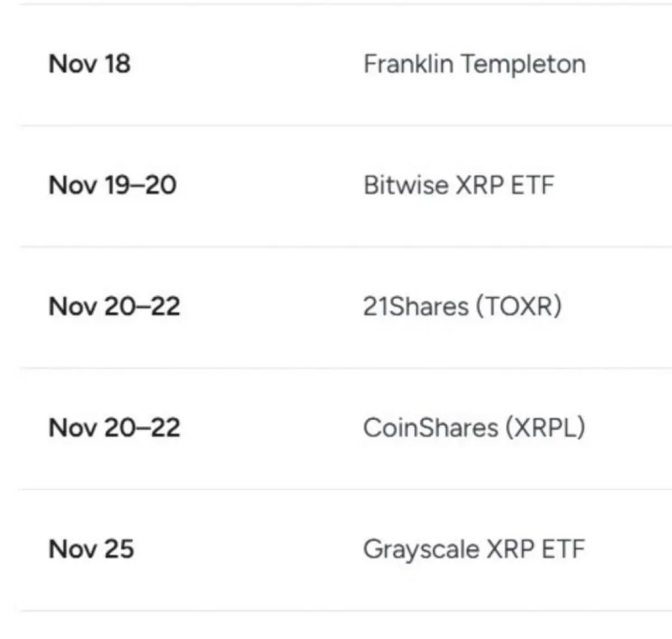
Task: Click divider line below CoinShares (XRPL) row
Action: tap(346, 489)
